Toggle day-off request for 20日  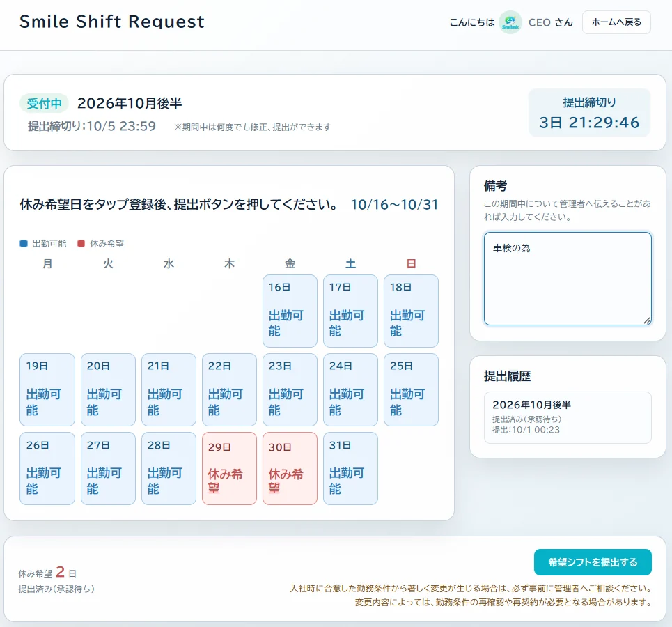(108, 390)
